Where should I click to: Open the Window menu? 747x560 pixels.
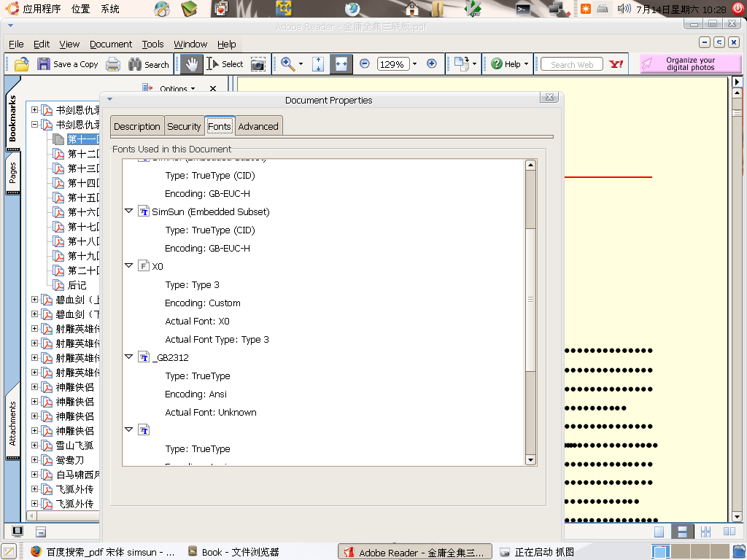190,44
